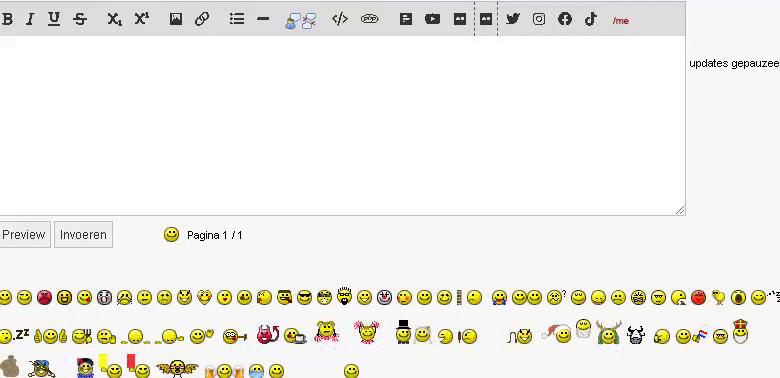This screenshot has height=378, width=780.
Task: Insert the whip-holding devil smiley
Action: 520,337
